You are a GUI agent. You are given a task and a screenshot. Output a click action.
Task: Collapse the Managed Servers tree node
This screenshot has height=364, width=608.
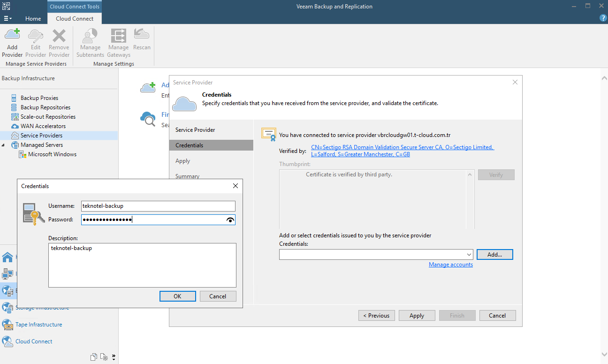click(x=4, y=145)
